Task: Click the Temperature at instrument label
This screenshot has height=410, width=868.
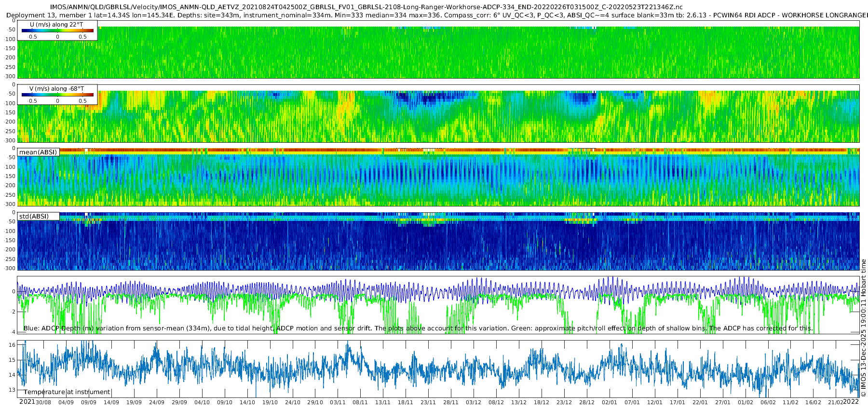Action: click(67, 392)
